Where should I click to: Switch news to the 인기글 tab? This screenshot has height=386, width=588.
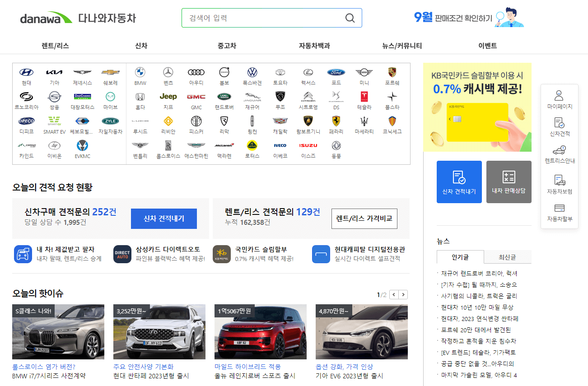click(x=460, y=257)
